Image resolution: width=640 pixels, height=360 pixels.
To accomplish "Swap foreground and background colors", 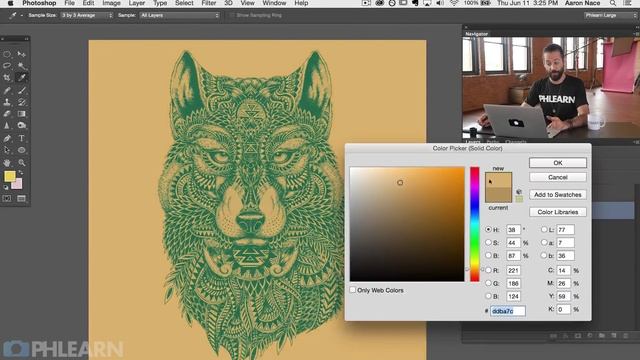I will click(x=21, y=173).
